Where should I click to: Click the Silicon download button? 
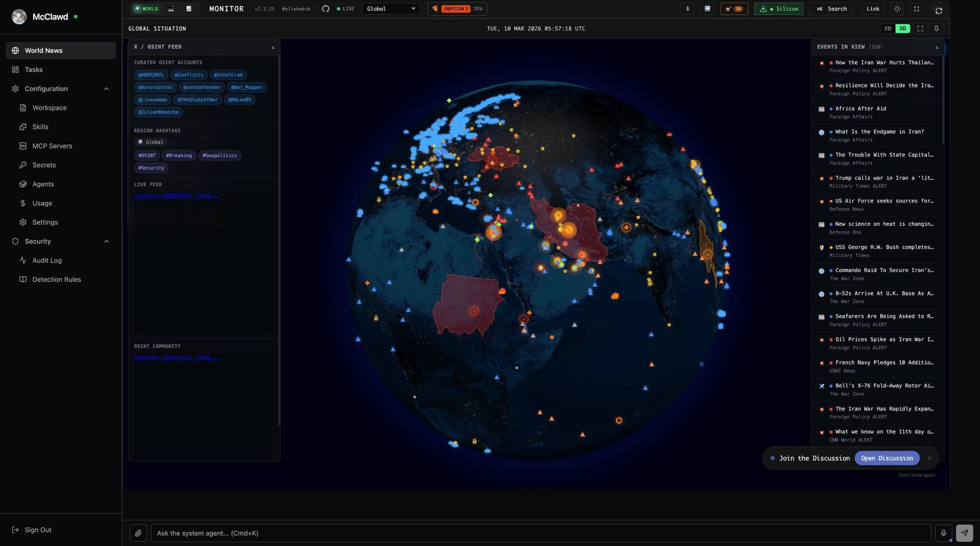(x=779, y=9)
